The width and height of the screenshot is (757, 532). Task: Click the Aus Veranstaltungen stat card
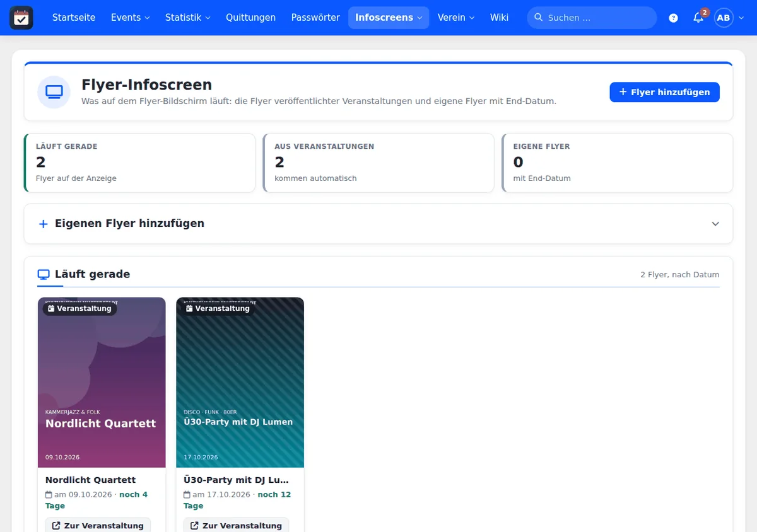[x=378, y=163]
